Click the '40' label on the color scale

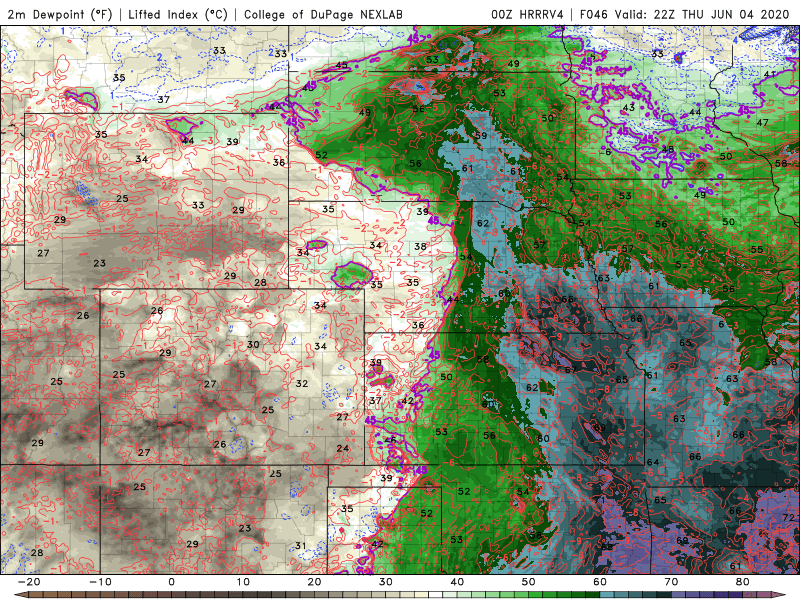point(457,582)
